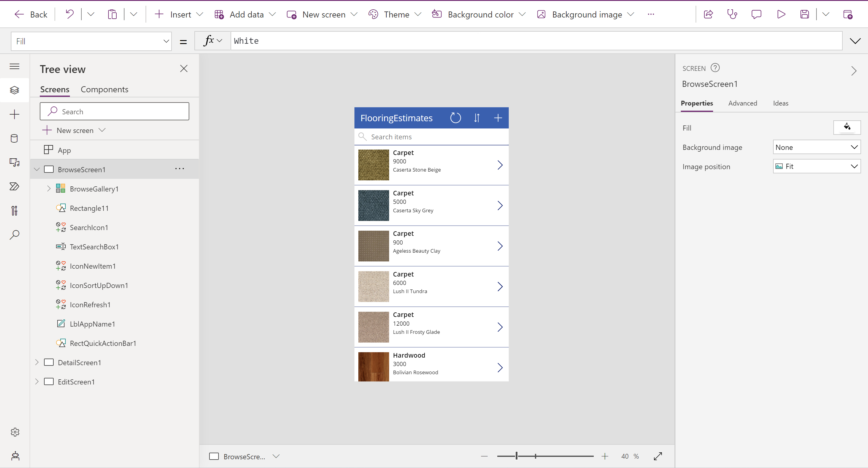Open the Share icon in the top bar
Image resolution: width=868 pixels, height=468 pixels.
(708, 14)
